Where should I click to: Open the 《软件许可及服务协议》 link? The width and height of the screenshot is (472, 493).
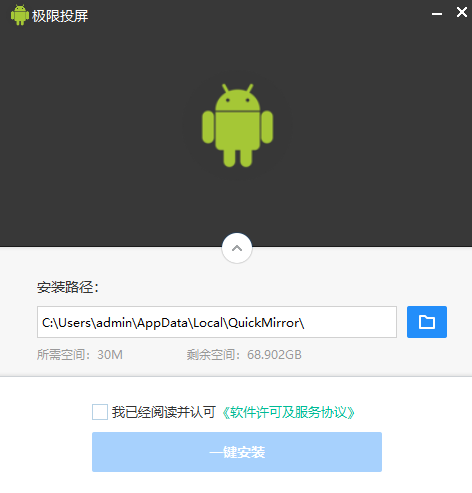(288, 412)
